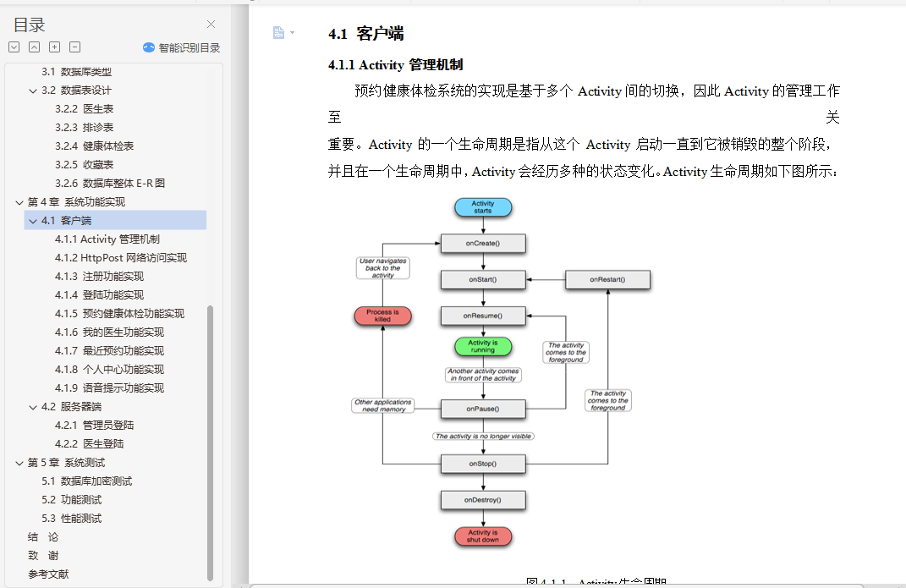Viewport: 906px width, 588px height.
Task: Open the document page icon beside heading 4.1
Action: click(x=278, y=33)
